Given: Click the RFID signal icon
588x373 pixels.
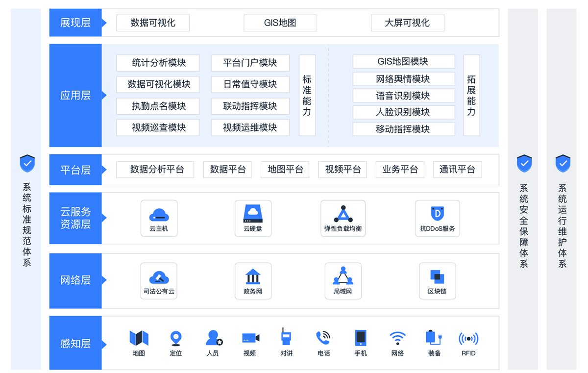Looking at the screenshot, I should (x=468, y=338).
